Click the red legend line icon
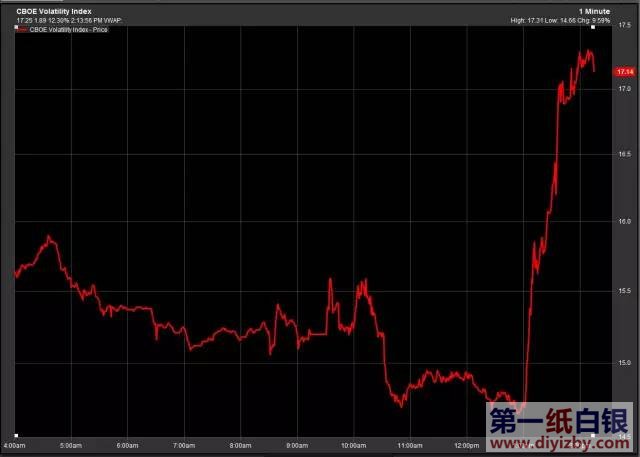640x457 pixels. pyautogui.click(x=22, y=30)
